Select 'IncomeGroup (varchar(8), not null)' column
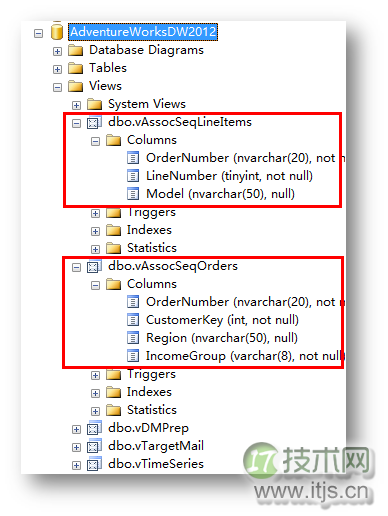 (246, 356)
